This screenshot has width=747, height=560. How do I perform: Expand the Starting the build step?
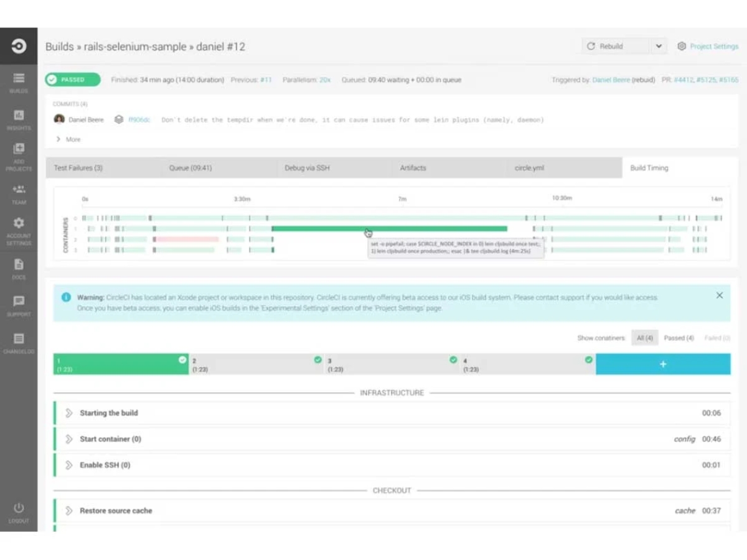(x=69, y=413)
